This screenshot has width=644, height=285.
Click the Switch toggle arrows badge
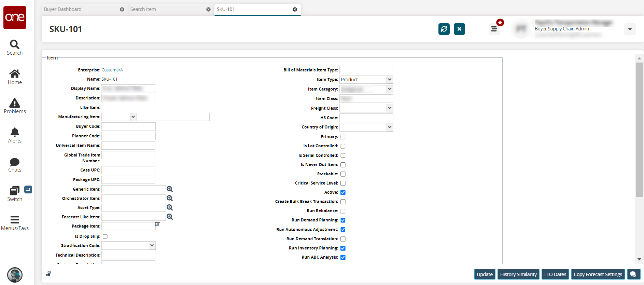coord(28,189)
